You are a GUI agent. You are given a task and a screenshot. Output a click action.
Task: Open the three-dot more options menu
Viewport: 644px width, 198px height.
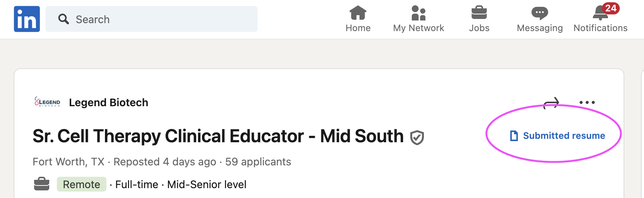click(x=587, y=102)
